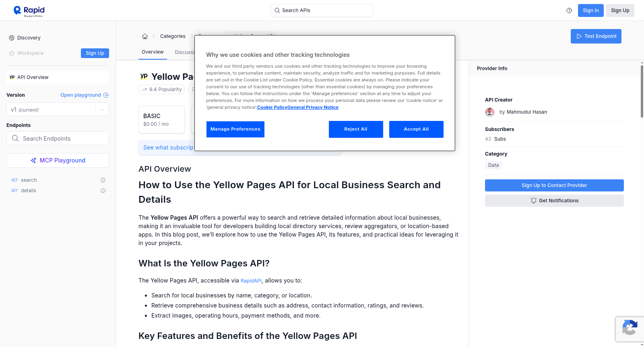The image size is (644, 347).
Task: Click the Yellow Pages YP logo
Action: [x=144, y=76]
